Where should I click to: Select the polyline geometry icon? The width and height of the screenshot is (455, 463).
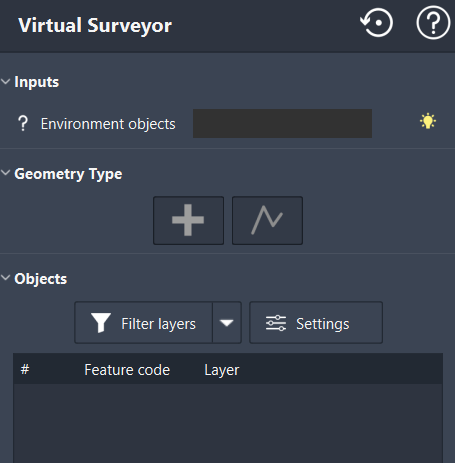267,220
